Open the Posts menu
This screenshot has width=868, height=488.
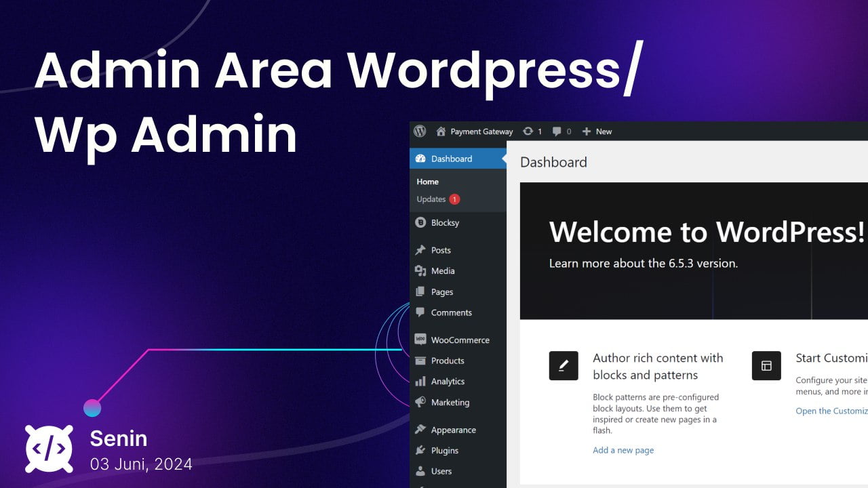441,250
